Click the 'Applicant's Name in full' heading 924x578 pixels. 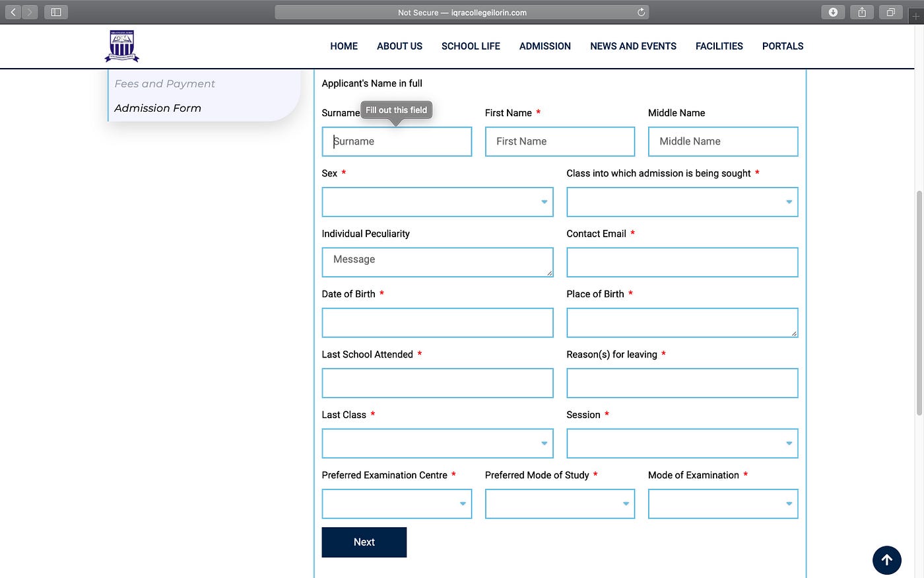point(372,83)
